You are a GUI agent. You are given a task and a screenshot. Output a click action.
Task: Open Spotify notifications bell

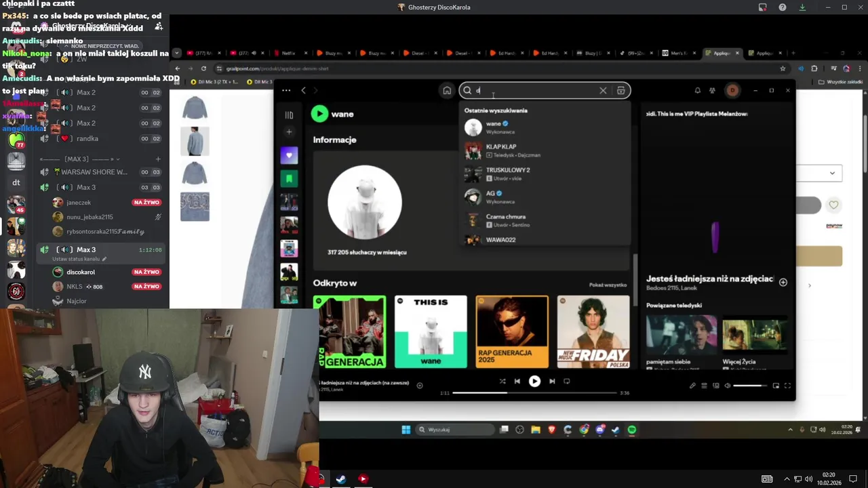697,90
